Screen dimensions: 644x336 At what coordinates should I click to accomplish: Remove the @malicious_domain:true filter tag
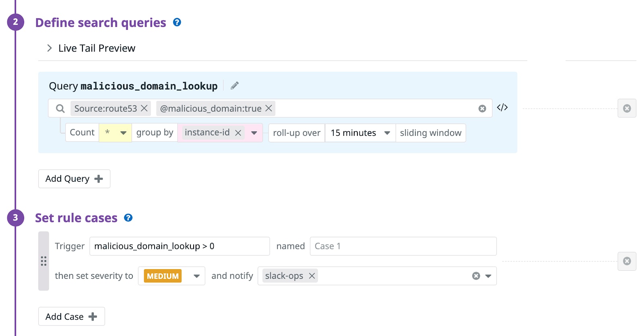(x=268, y=108)
